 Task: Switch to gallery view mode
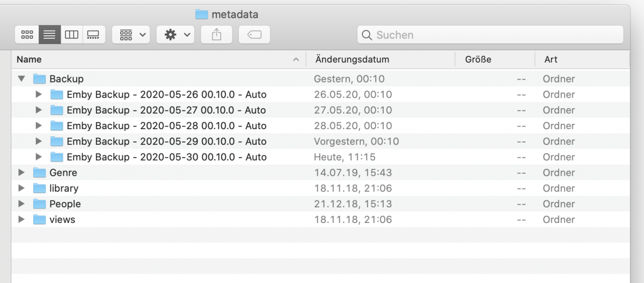(93, 35)
